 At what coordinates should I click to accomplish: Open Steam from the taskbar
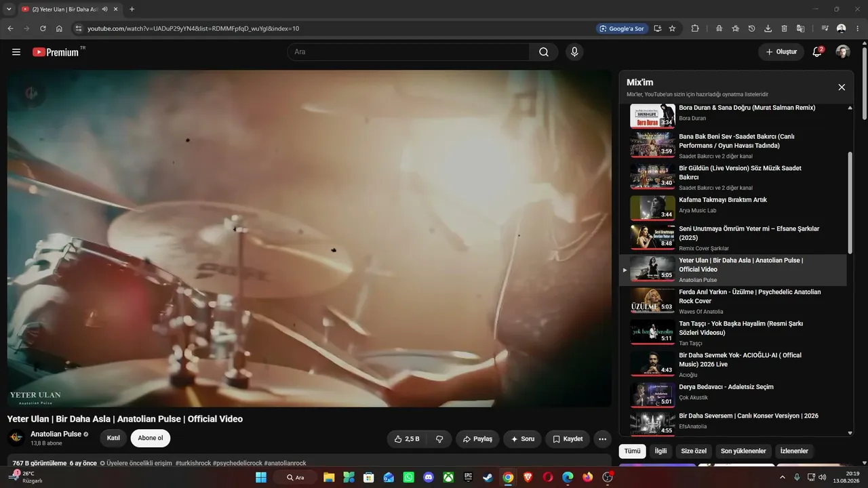pos(488,477)
